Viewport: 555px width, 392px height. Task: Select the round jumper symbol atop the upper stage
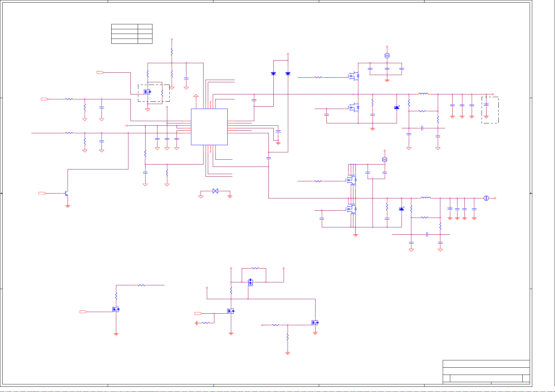click(x=387, y=56)
